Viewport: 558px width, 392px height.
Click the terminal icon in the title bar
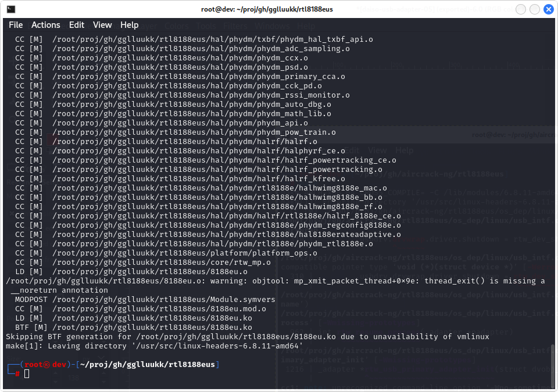coord(11,9)
